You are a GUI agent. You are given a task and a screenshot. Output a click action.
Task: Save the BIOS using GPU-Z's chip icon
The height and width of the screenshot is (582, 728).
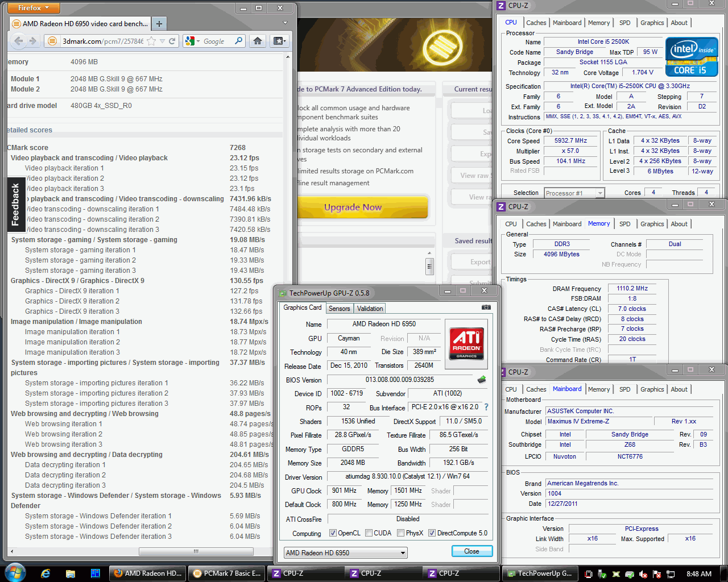pos(482,380)
